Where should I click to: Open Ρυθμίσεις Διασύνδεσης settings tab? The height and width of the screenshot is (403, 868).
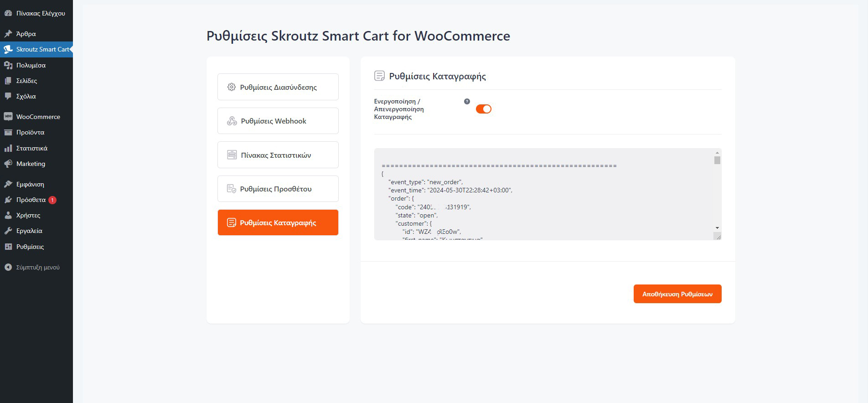click(278, 87)
